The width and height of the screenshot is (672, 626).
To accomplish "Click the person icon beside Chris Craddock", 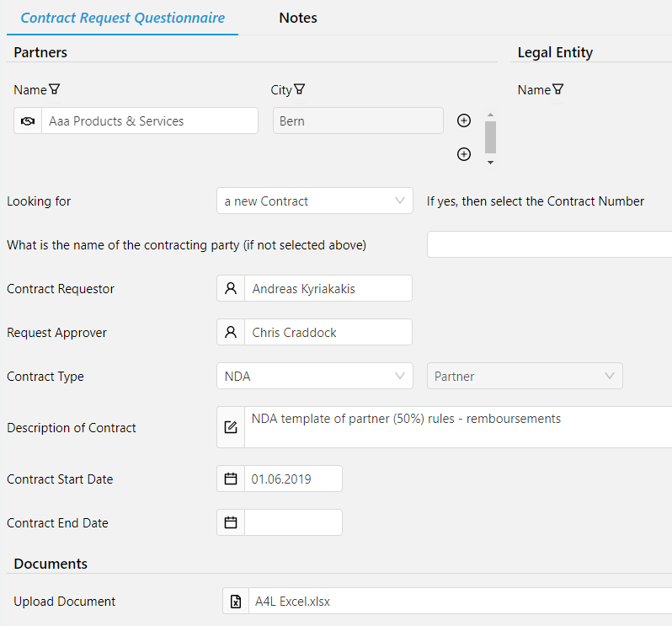I will (x=231, y=332).
